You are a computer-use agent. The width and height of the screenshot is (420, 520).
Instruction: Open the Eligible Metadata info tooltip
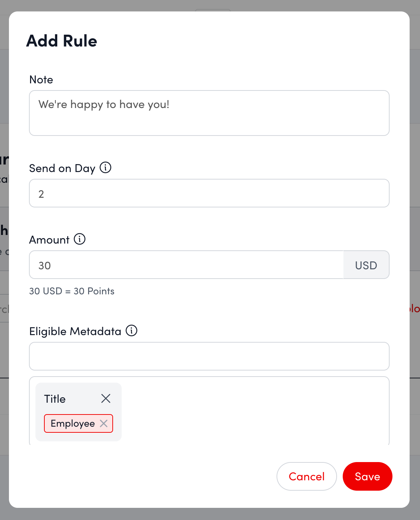pyautogui.click(x=131, y=331)
